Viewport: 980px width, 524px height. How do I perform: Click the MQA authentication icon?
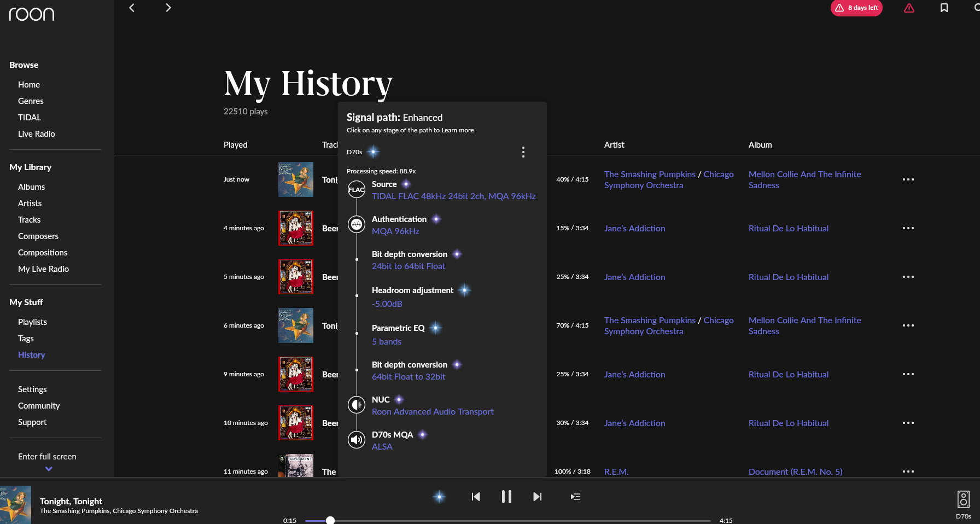point(357,224)
